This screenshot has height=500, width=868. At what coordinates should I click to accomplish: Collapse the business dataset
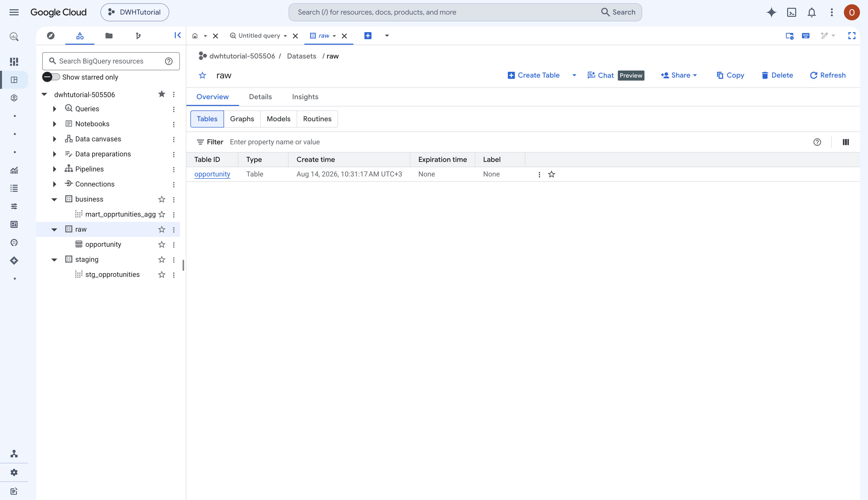54,200
